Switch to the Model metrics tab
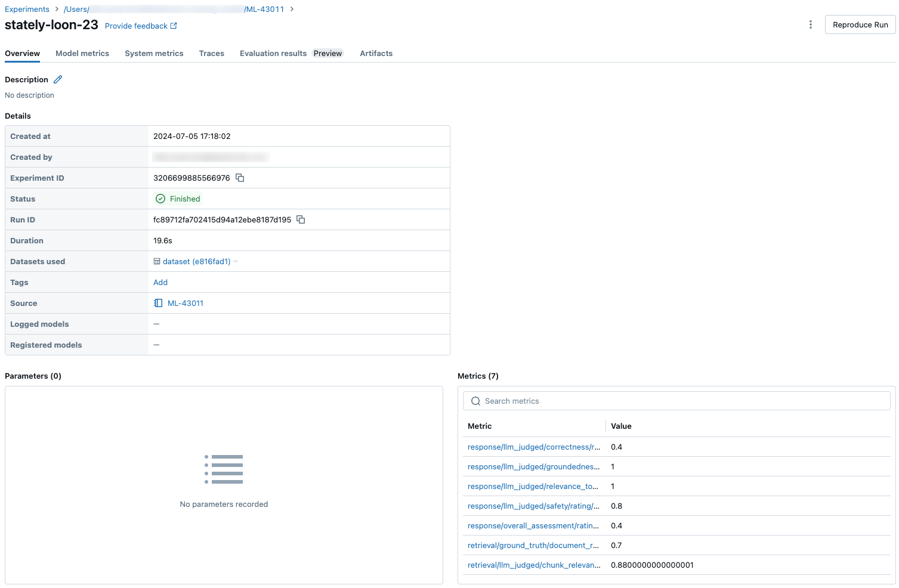899x588 pixels. (82, 53)
